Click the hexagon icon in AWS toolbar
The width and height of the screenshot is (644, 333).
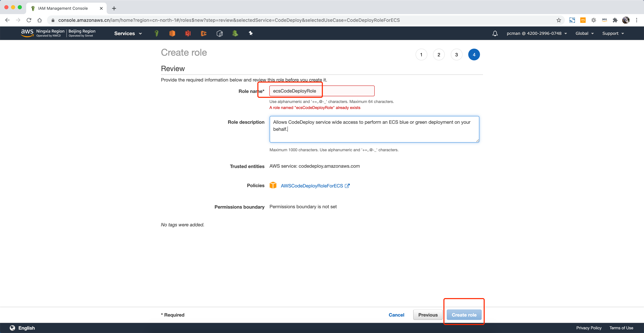point(219,33)
